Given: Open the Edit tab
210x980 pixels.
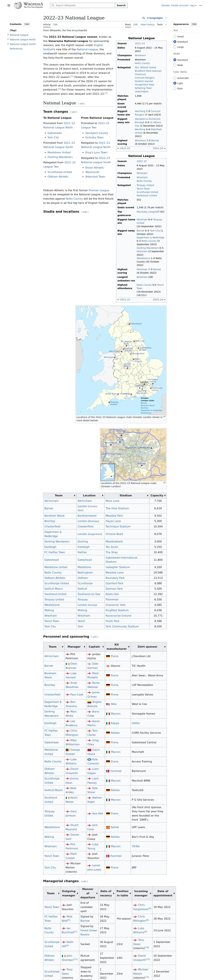Looking at the screenshot, I should pos(136,24).
